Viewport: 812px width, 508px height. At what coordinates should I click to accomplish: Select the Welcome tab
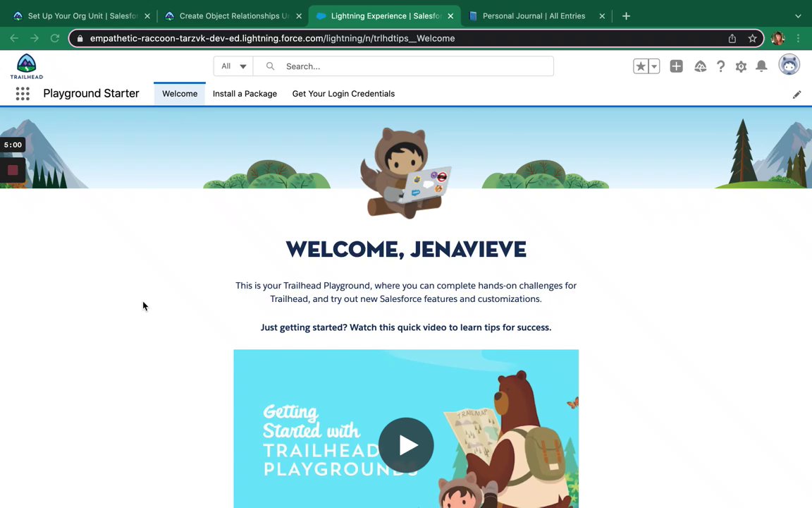coord(180,94)
